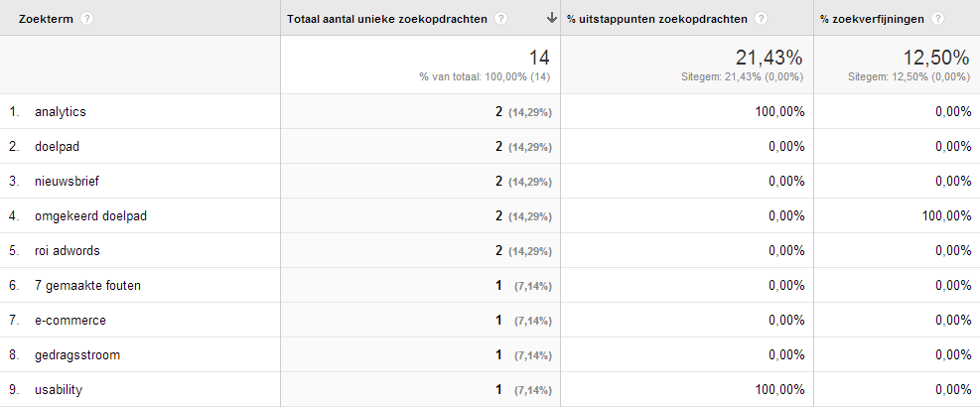Open the 'gedragsstroom' search term
The height and width of the screenshot is (407, 980).
(x=77, y=355)
